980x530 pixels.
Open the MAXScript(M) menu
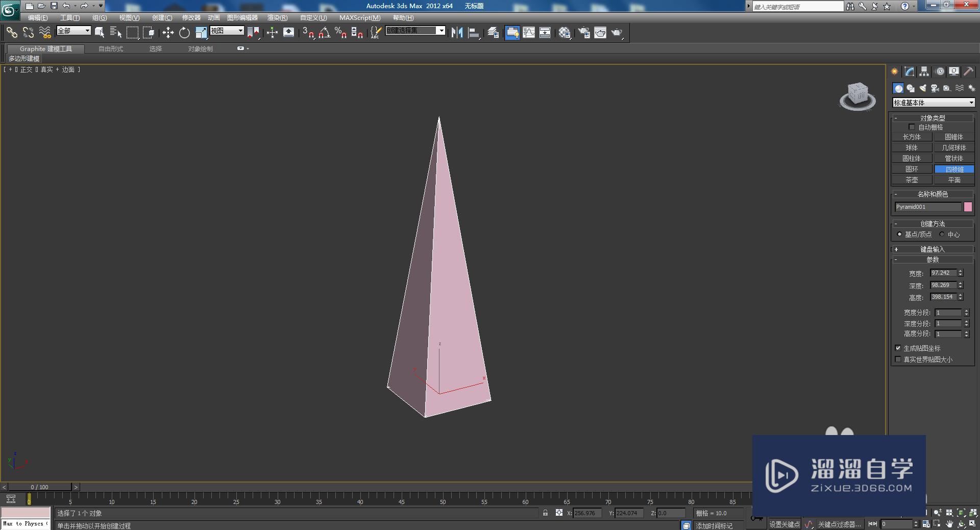(x=360, y=18)
